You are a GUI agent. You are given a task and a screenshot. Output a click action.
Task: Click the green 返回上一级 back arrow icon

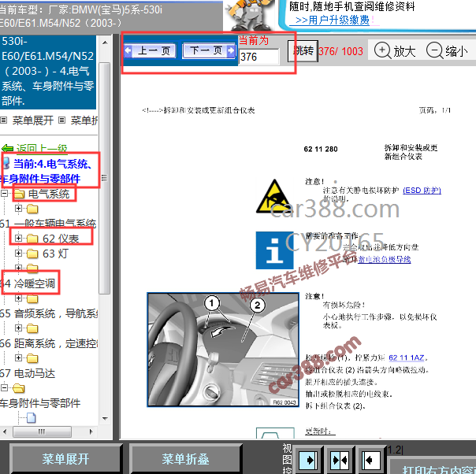point(7,149)
